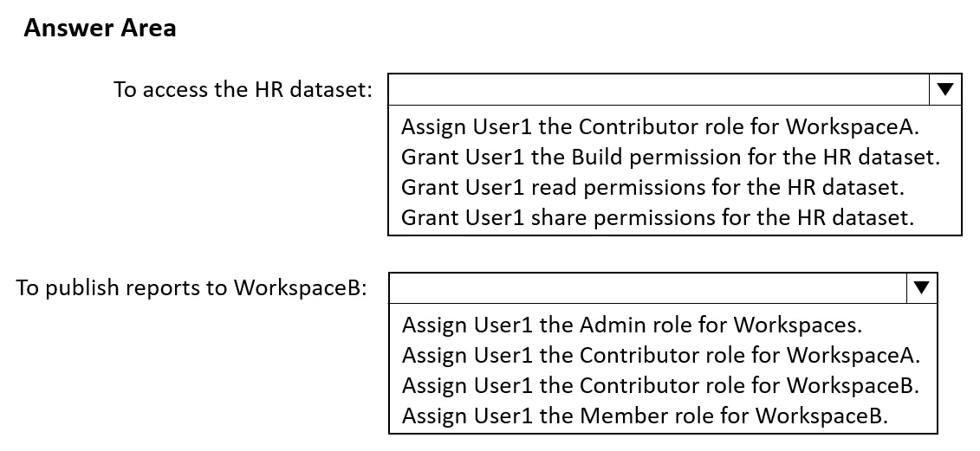The width and height of the screenshot is (980, 451).
Task: Click the 'To publish reports to WorkspaceB' label
Action: tap(191, 288)
